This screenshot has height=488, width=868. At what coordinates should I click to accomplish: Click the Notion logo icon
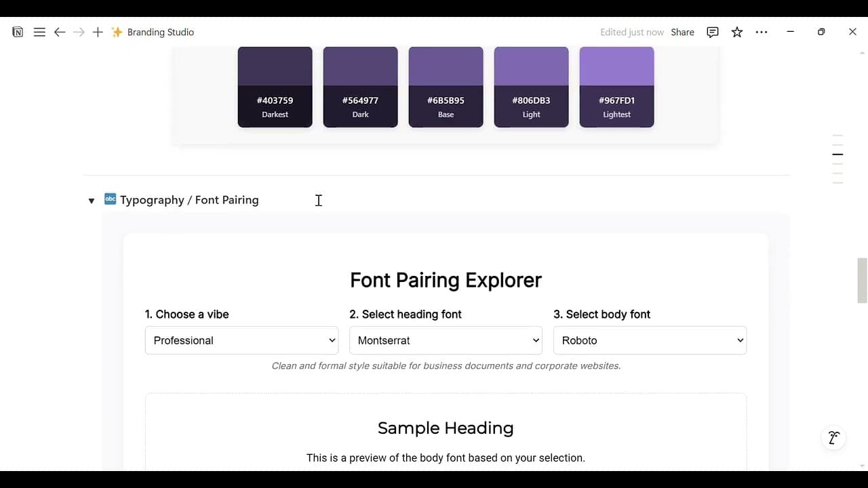18,32
